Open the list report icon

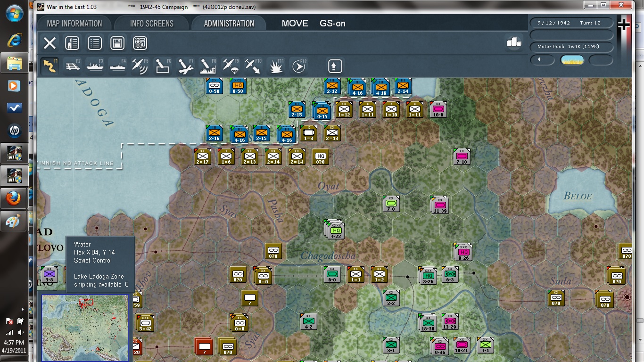point(95,43)
